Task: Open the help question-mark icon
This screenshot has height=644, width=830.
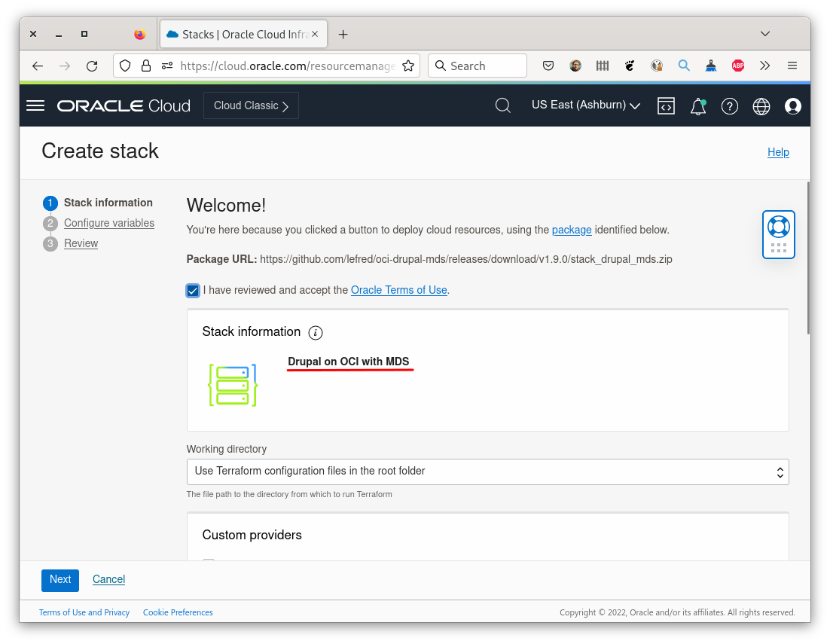Action: [x=729, y=105]
